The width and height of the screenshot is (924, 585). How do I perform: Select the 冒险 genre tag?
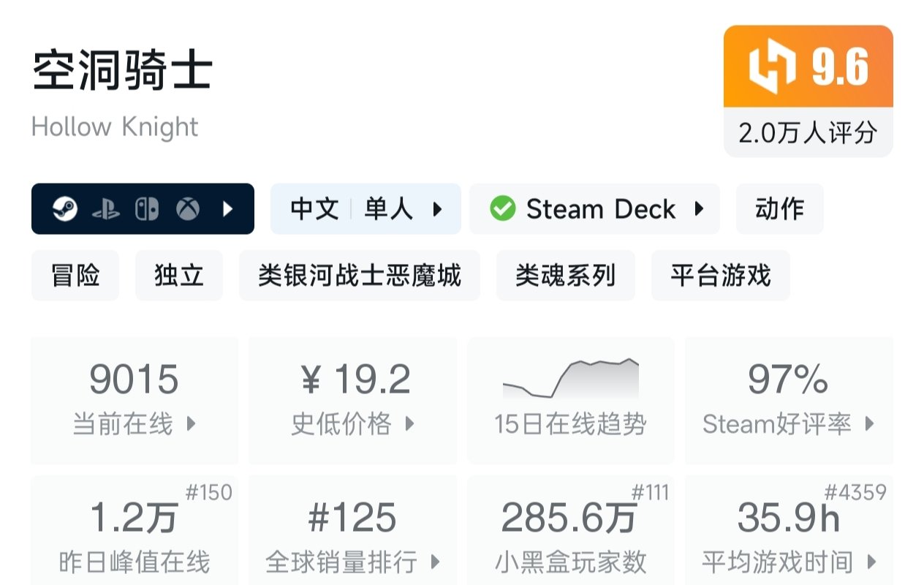coord(75,276)
